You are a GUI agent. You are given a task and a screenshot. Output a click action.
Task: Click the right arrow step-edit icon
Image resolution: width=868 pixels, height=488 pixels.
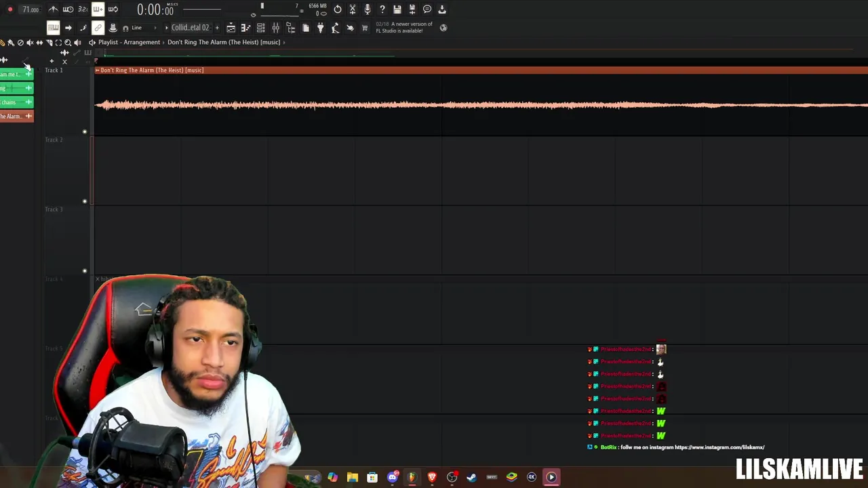(68, 28)
